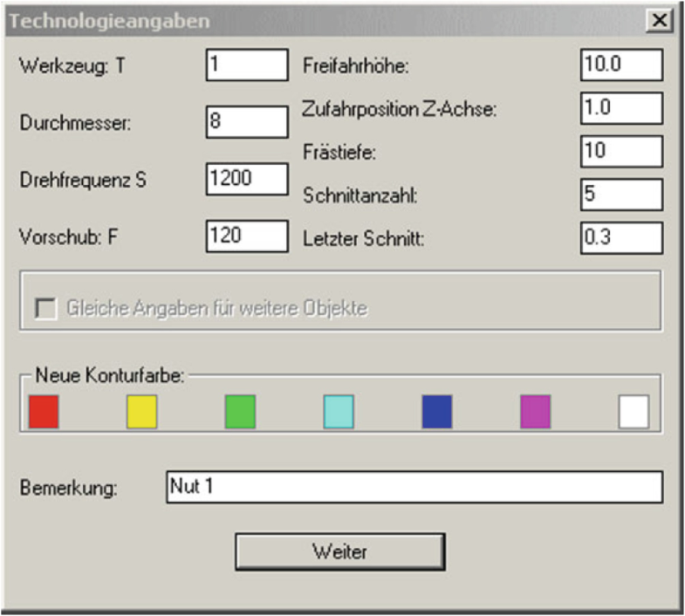Viewport: 685px width, 616px height.
Task: Select the dark blue contour color swatch
Action: pos(437,412)
